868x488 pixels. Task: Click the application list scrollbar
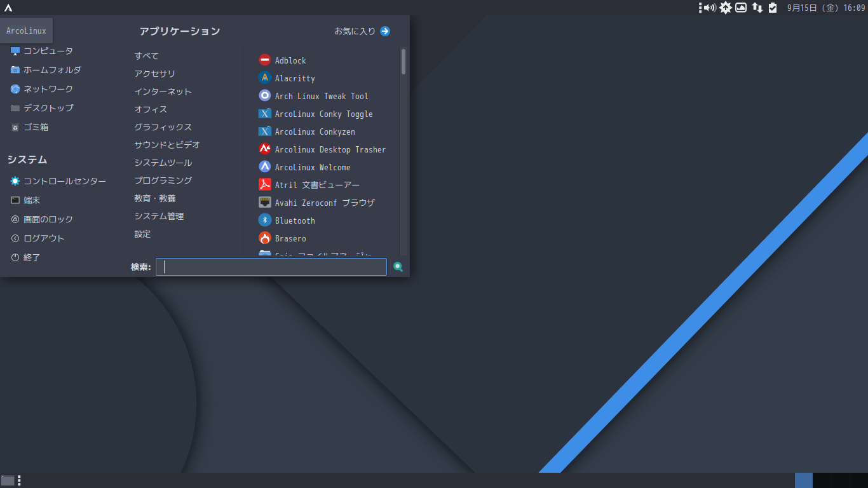pos(403,62)
